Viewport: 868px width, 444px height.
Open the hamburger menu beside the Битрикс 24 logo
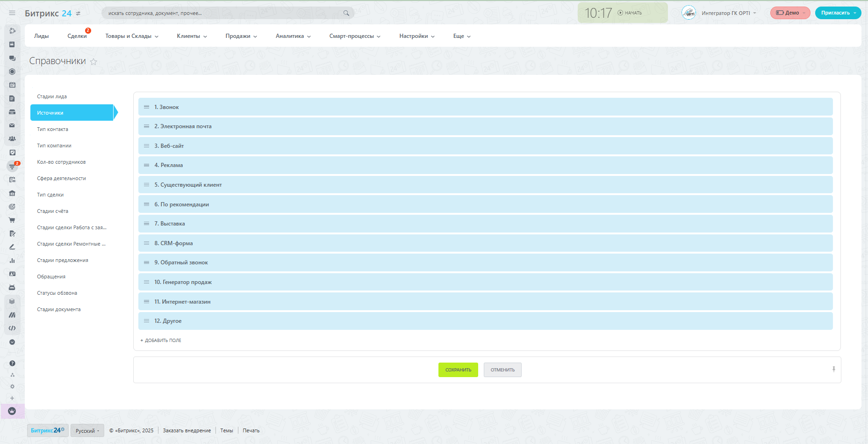pos(12,13)
